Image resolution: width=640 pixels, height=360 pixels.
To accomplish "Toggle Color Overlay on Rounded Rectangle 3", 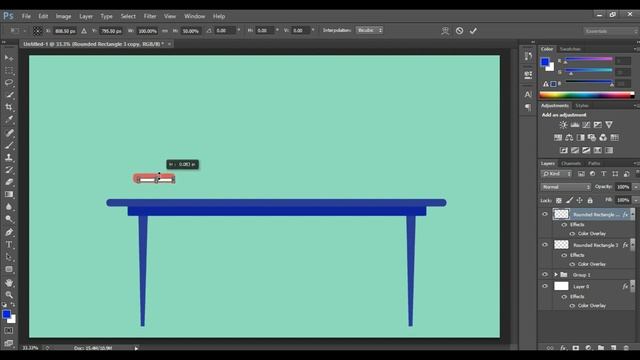I will pyautogui.click(x=572, y=264).
